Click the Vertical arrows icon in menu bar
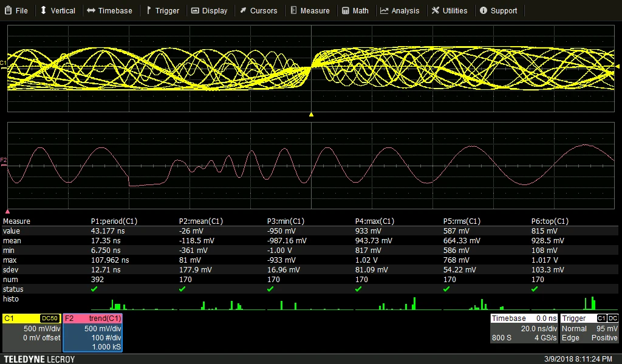Viewport: 622px width, 364px height. [x=43, y=11]
